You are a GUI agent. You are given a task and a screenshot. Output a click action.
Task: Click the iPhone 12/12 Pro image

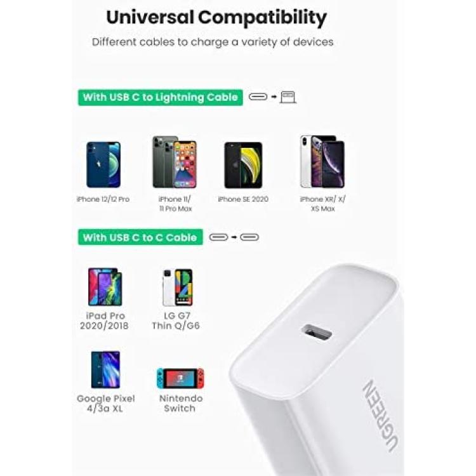point(103,164)
